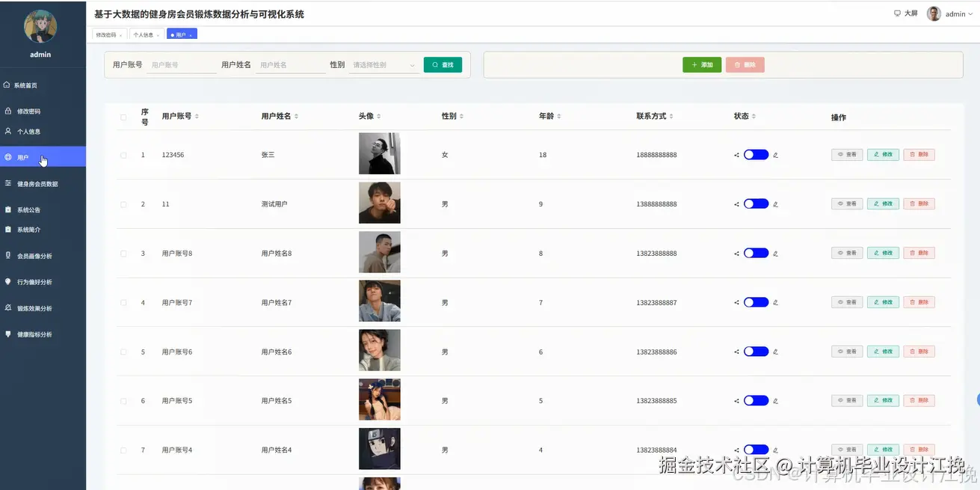Toggle the status switch for 测试用户

tap(756, 203)
